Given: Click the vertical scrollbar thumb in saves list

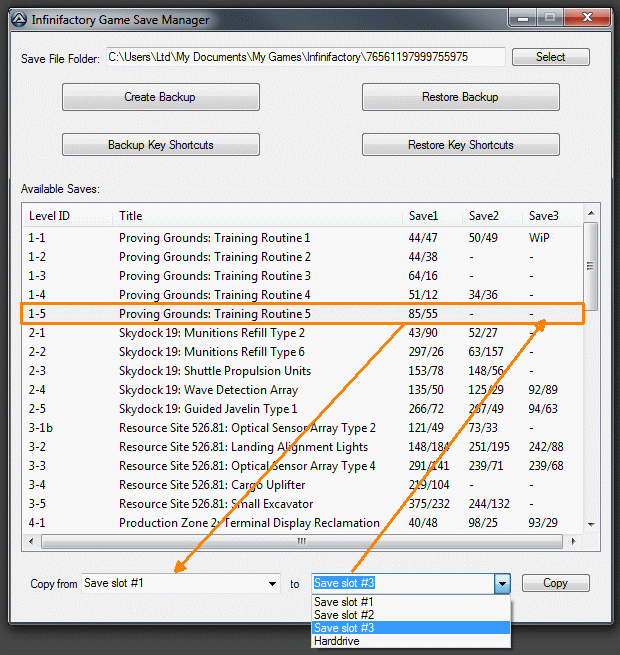Looking at the screenshot, I should tap(591, 266).
